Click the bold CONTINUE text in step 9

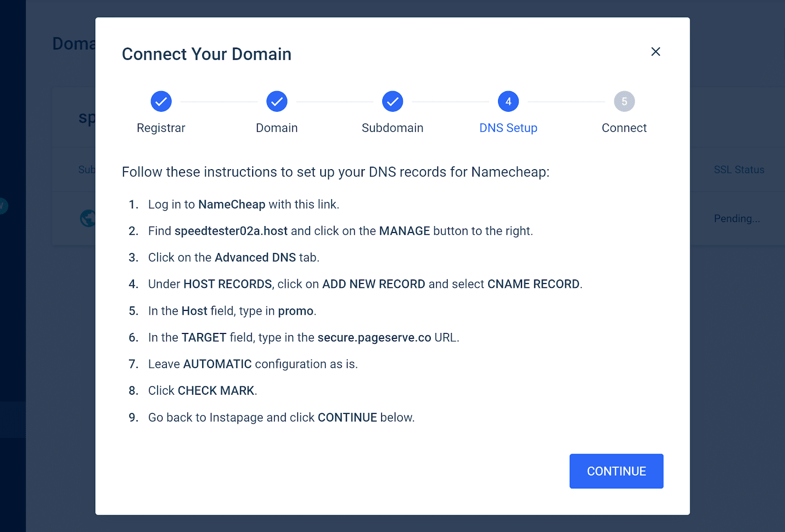[347, 417]
